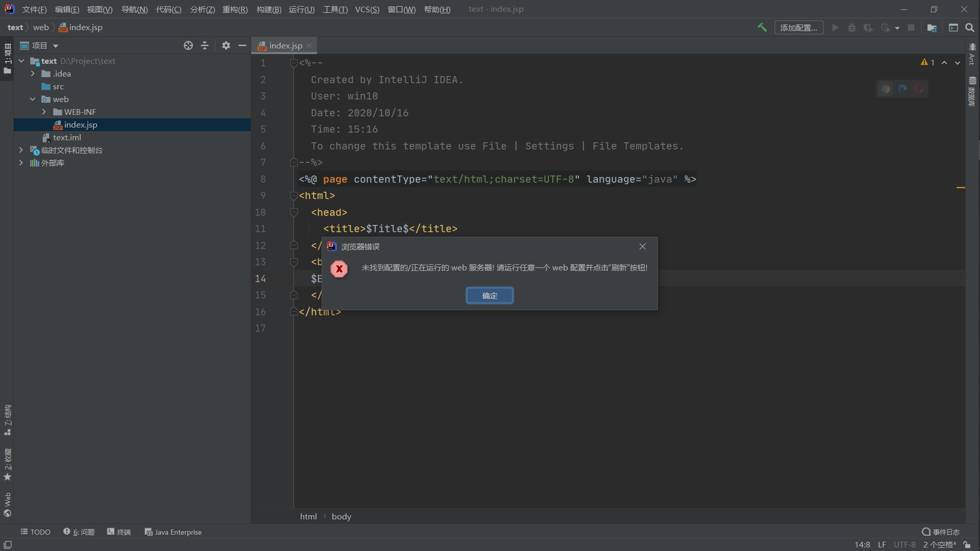This screenshot has width=980, height=551.
Task: Open the Structure tool window
Action: [7, 420]
